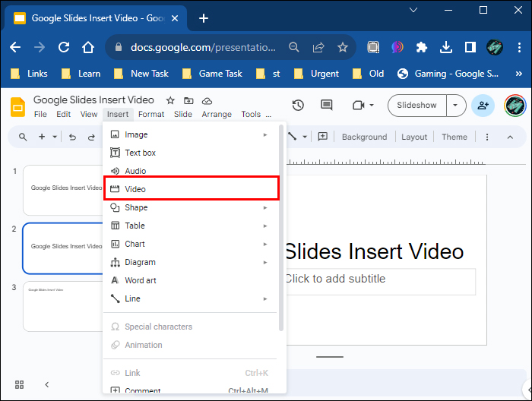
Task: Collapse the filmstrip panel arrow
Action: tap(46, 385)
